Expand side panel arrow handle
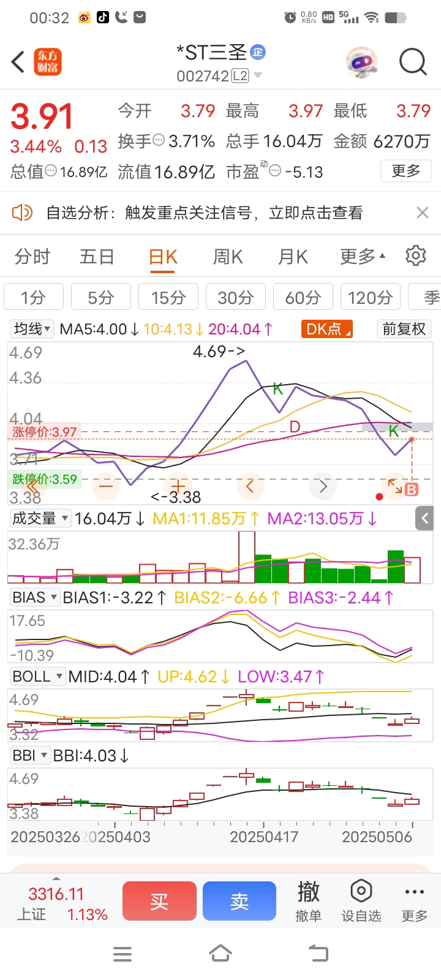This screenshot has width=441, height=980. 425,518
